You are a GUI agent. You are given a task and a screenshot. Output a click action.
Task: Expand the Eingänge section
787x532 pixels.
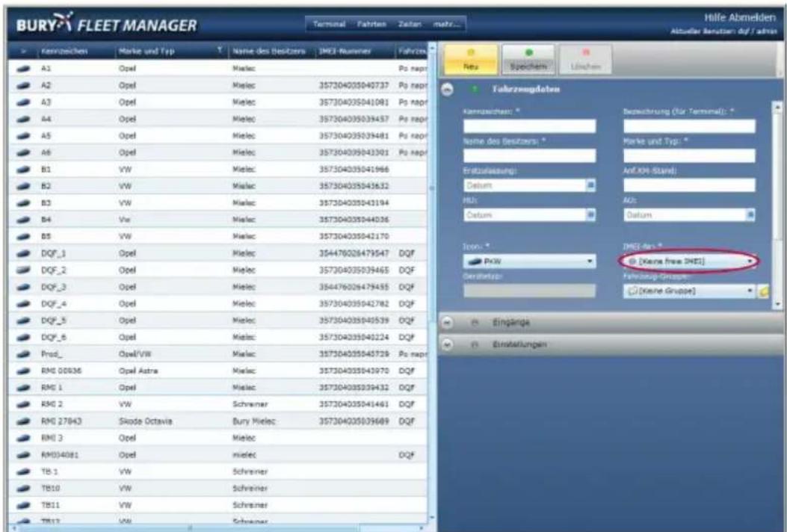[x=447, y=323]
